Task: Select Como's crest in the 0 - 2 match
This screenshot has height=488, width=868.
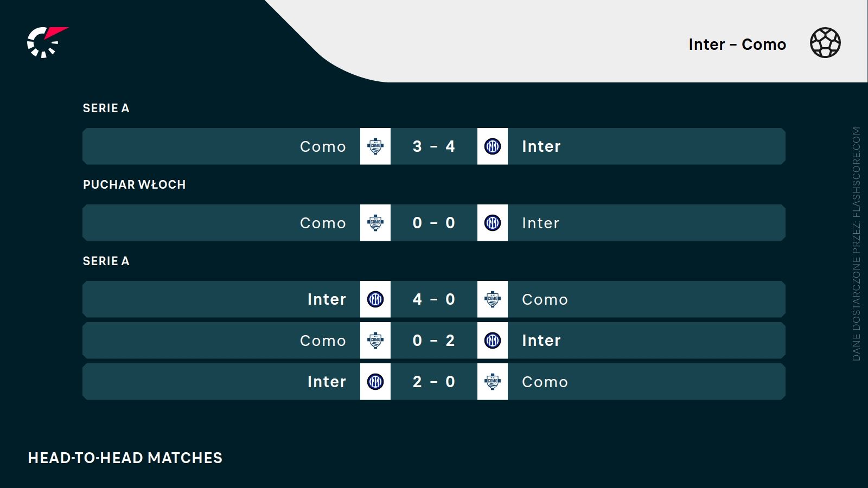Action: click(375, 341)
